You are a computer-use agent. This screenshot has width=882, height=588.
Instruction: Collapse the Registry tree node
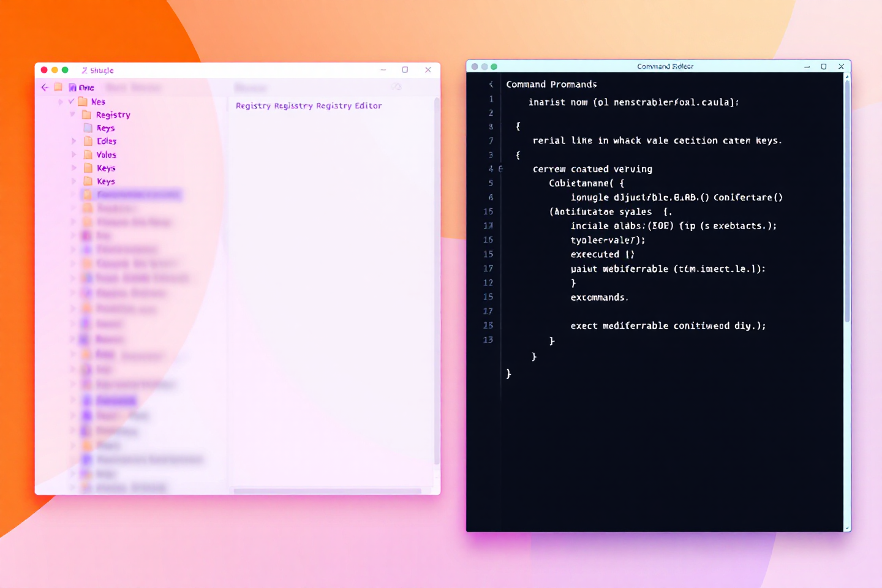(x=73, y=114)
